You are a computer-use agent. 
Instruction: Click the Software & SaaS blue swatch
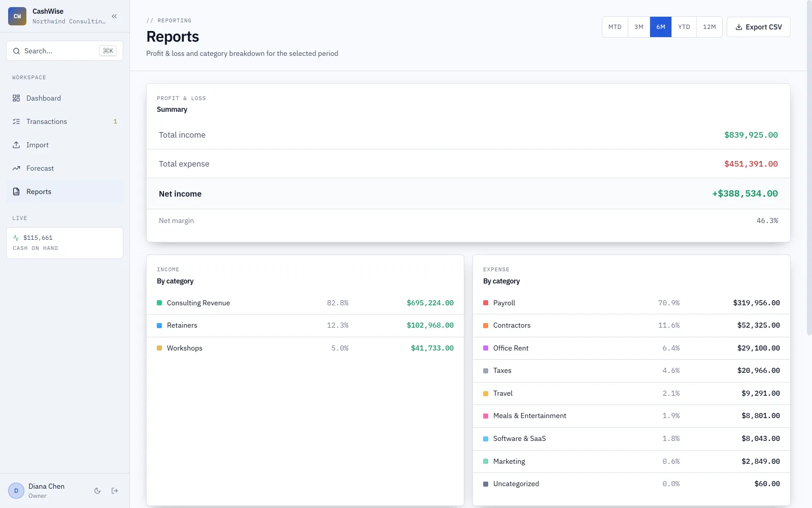click(486, 439)
